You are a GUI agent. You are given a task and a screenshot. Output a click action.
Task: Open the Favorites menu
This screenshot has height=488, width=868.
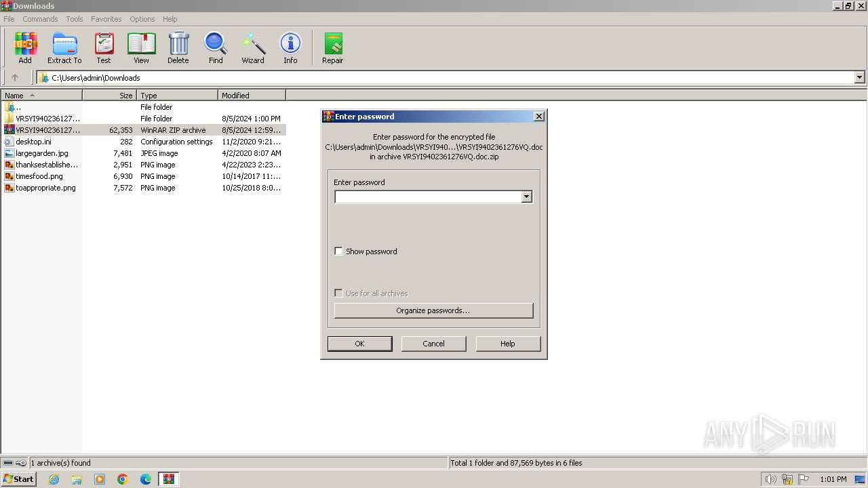[x=106, y=19]
